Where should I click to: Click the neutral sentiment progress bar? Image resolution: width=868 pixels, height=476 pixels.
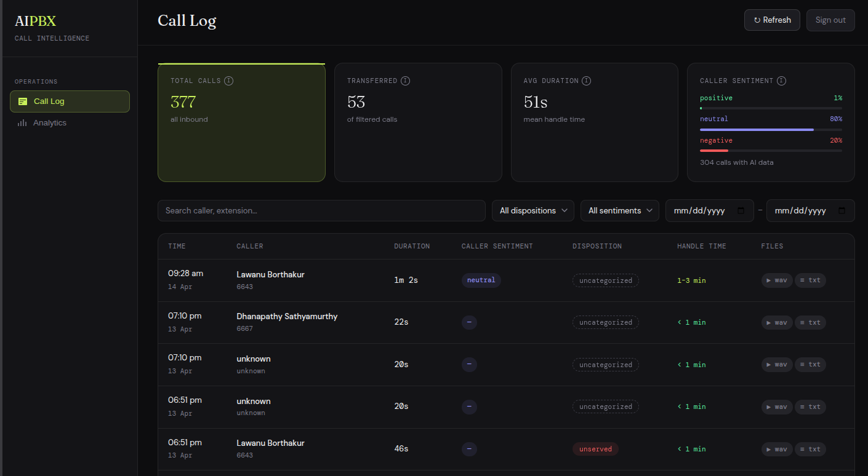pos(771,130)
